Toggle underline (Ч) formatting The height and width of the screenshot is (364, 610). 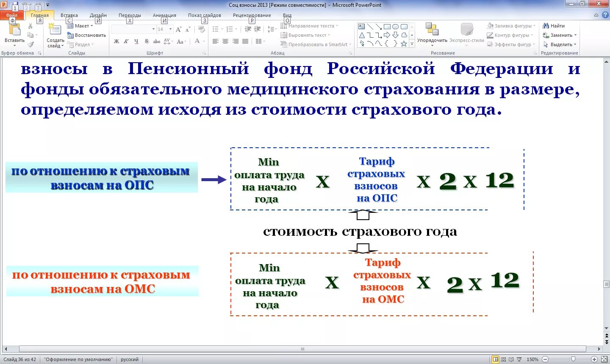[x=136, y=41]
